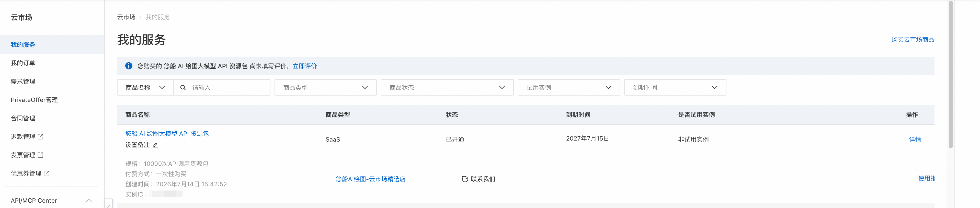Click the 创建时间 2026年7月14日 text

point(176,184)
